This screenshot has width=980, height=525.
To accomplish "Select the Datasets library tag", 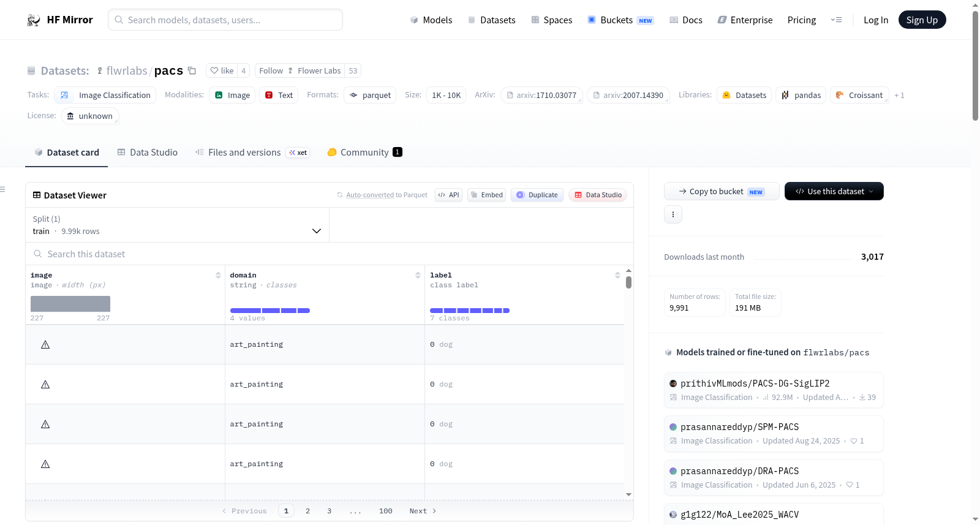I will [744, 95].
